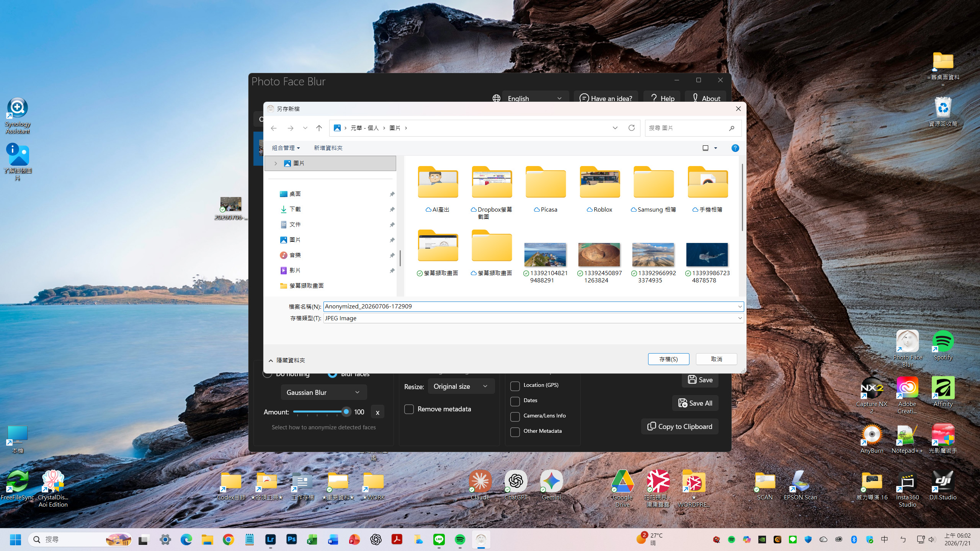Screen dimensions: 980x551
Task: Expand the file name history dropdown
Action: point(740,306)
